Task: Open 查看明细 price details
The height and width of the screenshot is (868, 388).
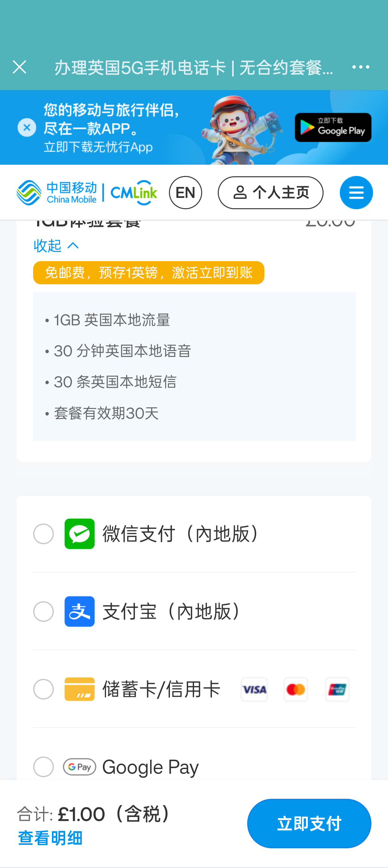Action: coord(50,838)
